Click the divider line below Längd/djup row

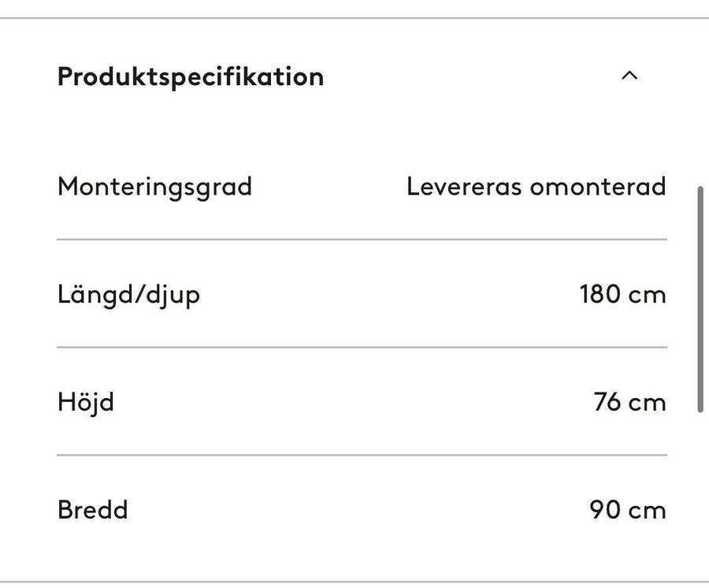click(x=362, y=347)
